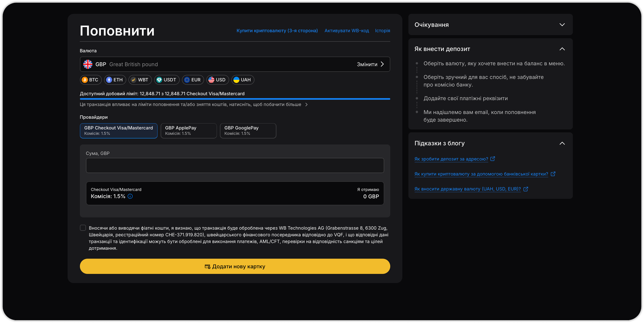Image resolution: width=644 pixels, height=323 pixels.
Task: Open external link icon for deposit by address
Action: 493,159
